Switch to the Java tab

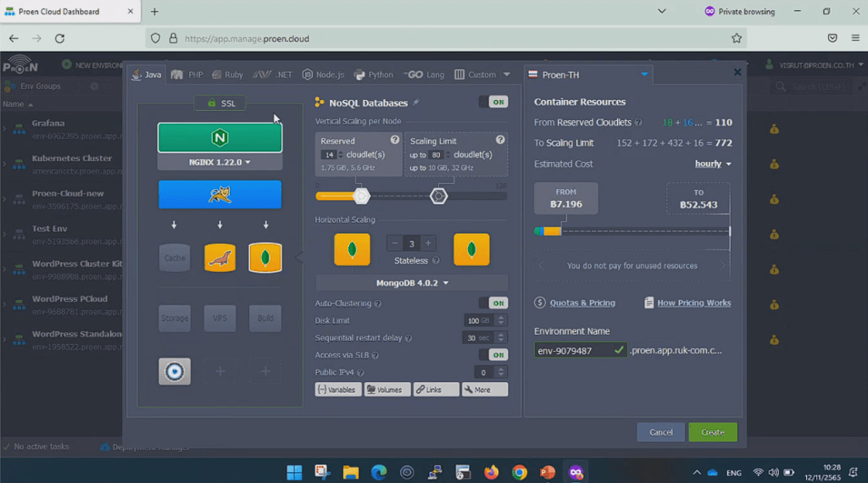[x=147, y=75]
